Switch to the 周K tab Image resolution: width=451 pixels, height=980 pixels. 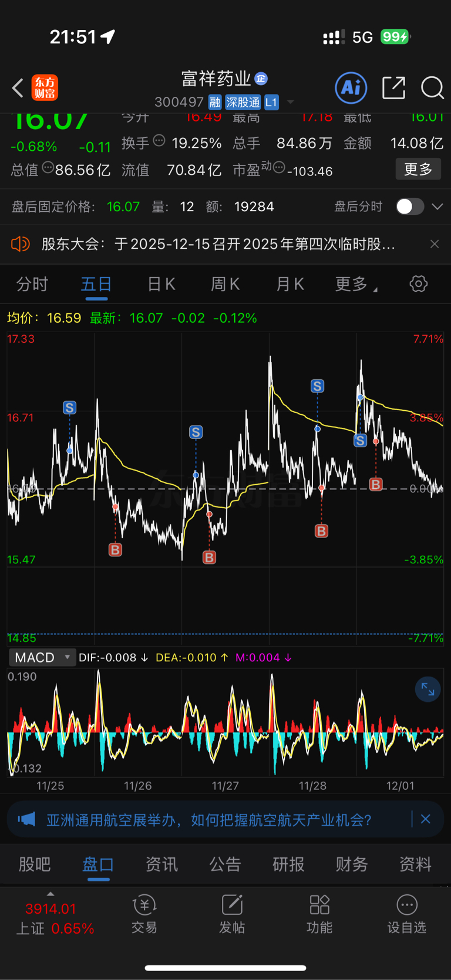[225, 285]
